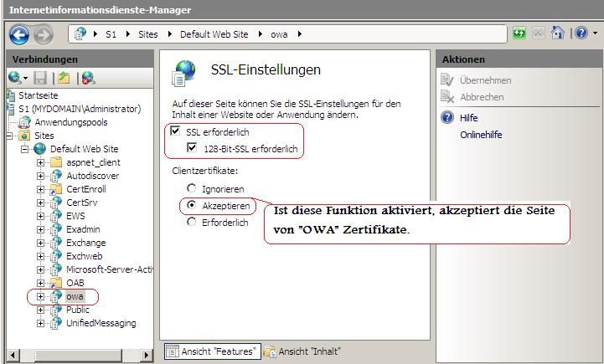Toggle '128-Bit-SSL erforderlich' checkbox

pos(192,147)
